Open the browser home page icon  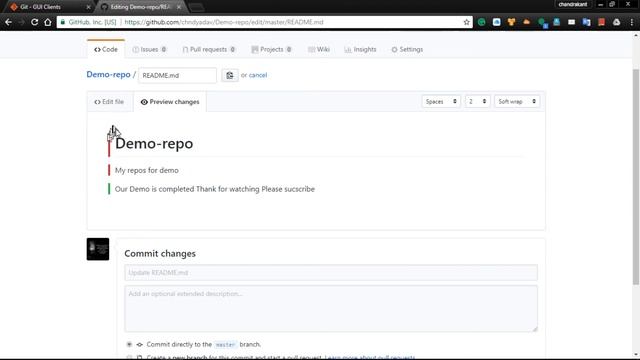click(48, 22)
